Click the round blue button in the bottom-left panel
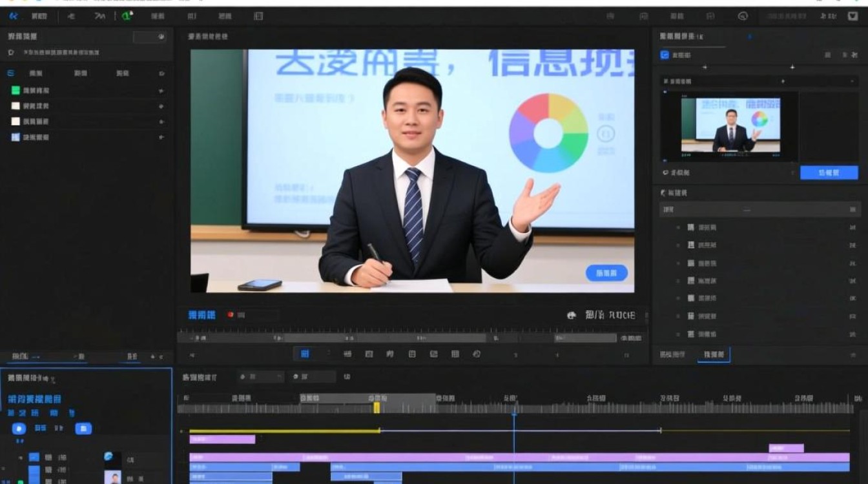Viewport: 868px width, 484px height. click(x=19, y=429)
